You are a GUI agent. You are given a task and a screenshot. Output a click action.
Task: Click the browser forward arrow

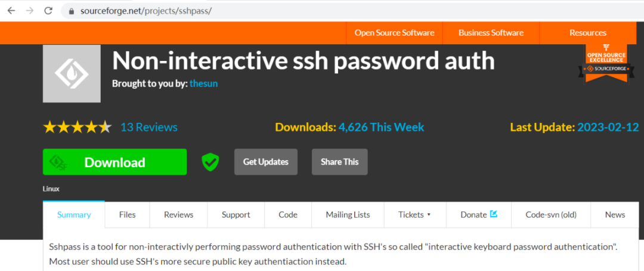pyautogui.click(x=30, y=11)
